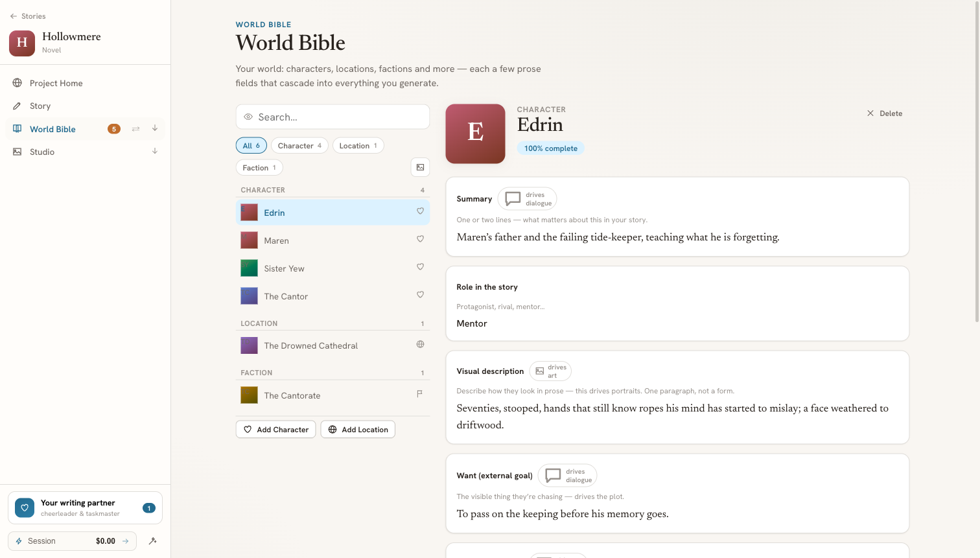
Task: Click The Drowned Cathedral purple thumbnail
Action: click(x=250, y=345)
